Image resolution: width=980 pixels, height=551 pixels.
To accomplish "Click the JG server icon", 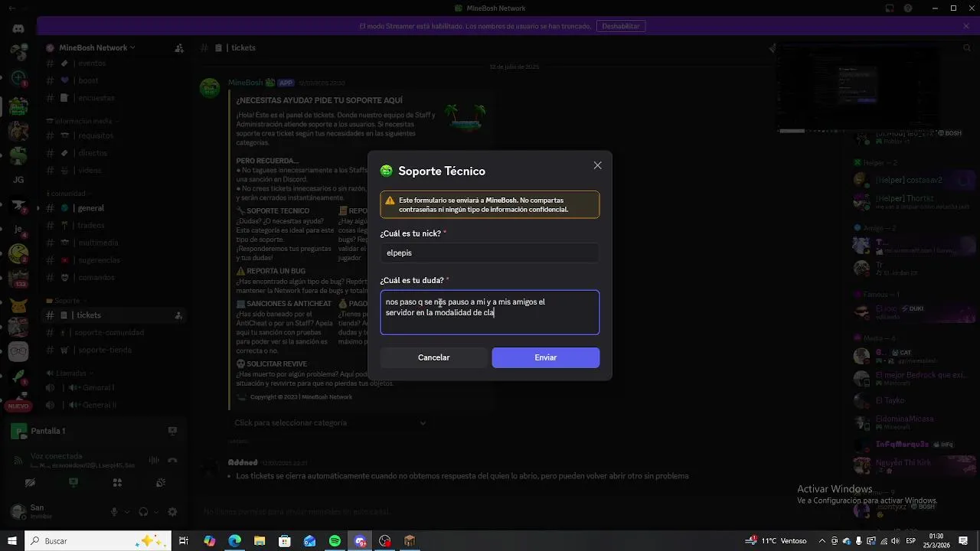I will point(18,180).
